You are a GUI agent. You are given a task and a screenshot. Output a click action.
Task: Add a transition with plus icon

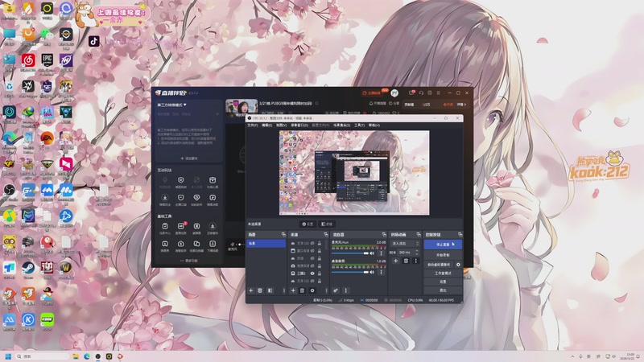coord(395,261)
